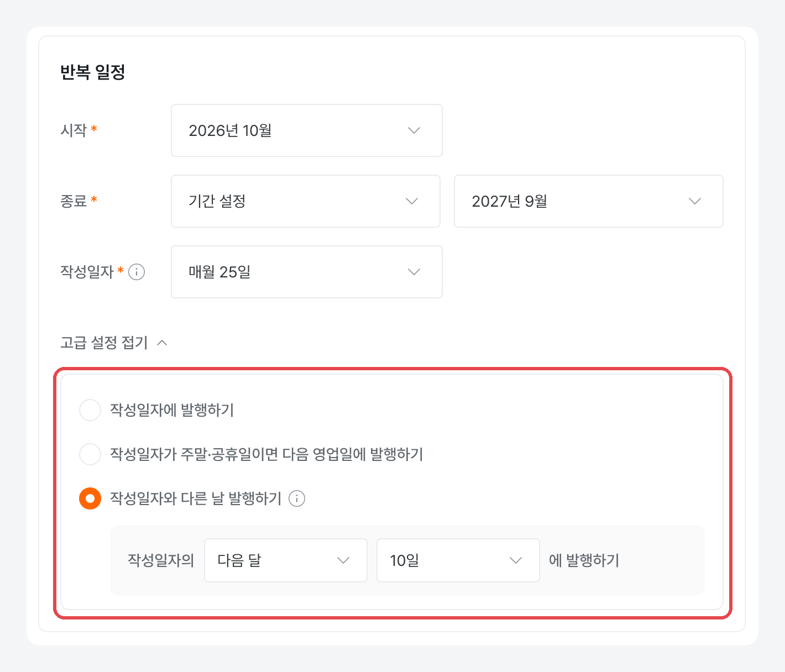Click the 종료 field label
This screenshot has width=785, height=672.
coord(74,201)
